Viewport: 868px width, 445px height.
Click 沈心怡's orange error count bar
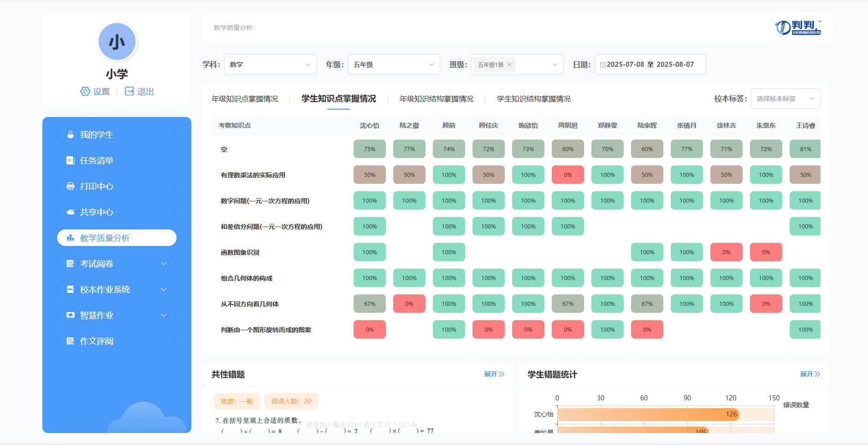648,414
